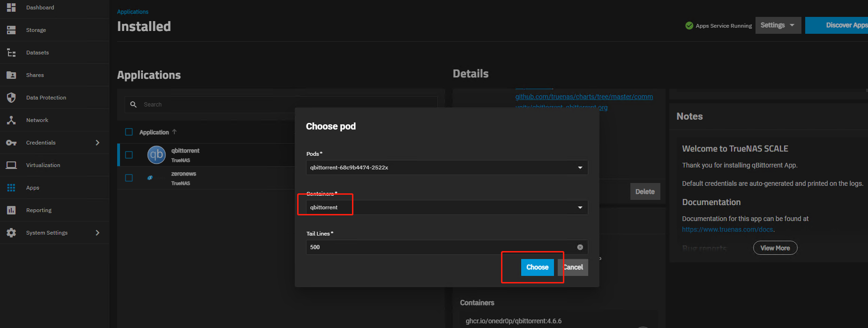Click the Datasets tree icon
868x328 pixels.
11,53
